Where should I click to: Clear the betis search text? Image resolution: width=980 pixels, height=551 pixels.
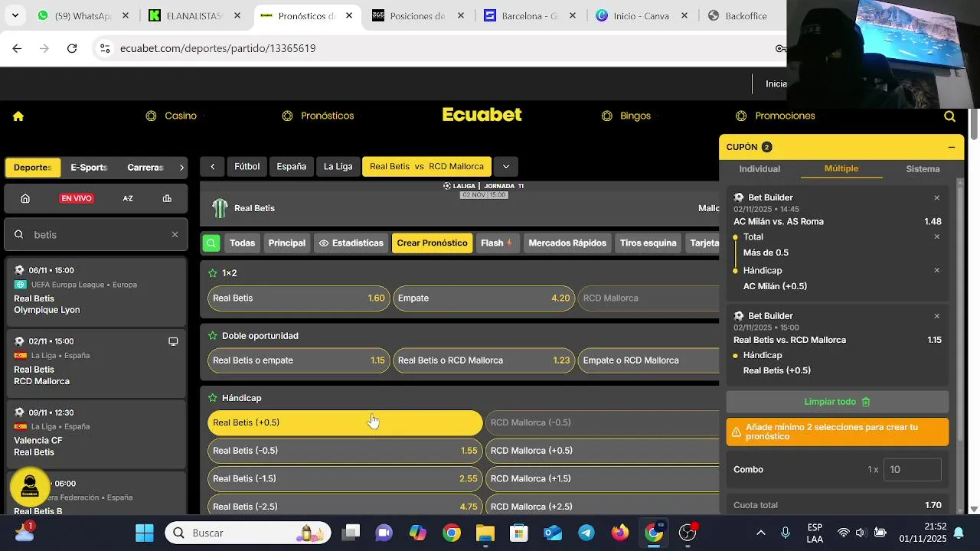coord(175,235)
